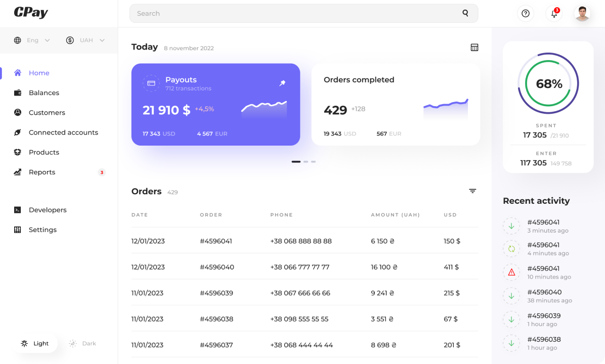Select the third carousel indicator dot
605x364 pixels.
(313, 162)
